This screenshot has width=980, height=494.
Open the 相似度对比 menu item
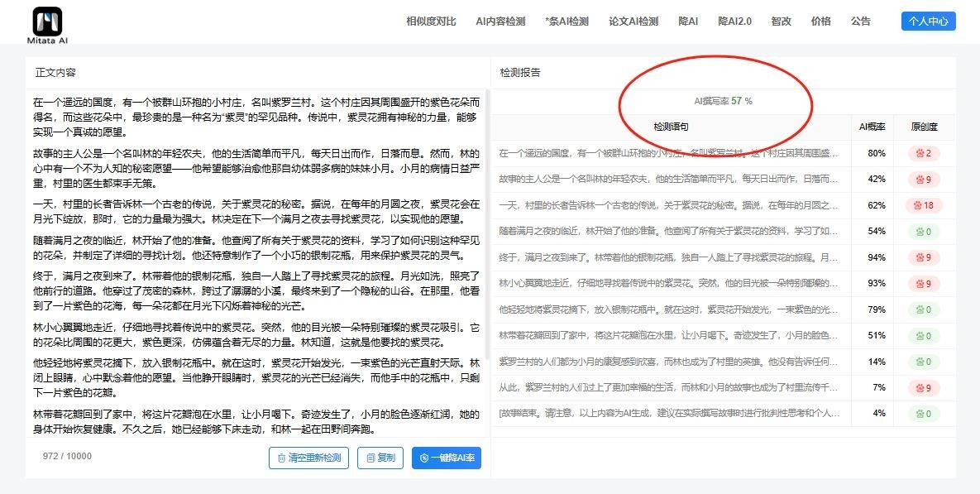[431, 22]
